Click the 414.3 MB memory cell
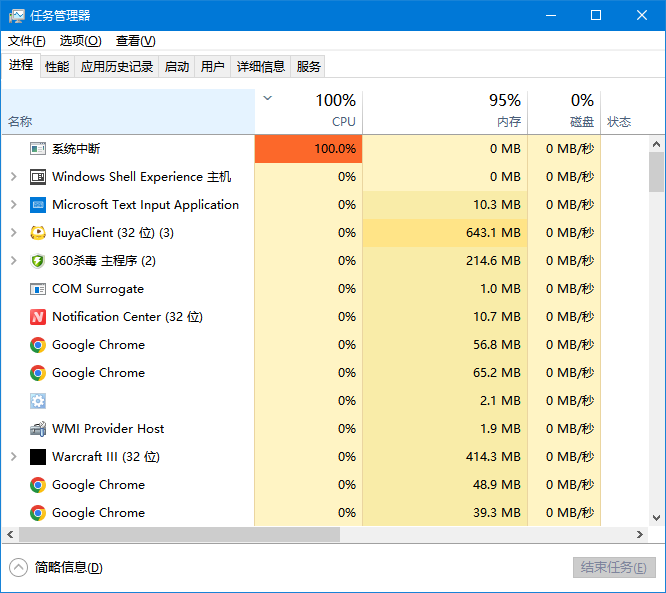Screen dimensions: 666x593 click(x=445, y=457)
